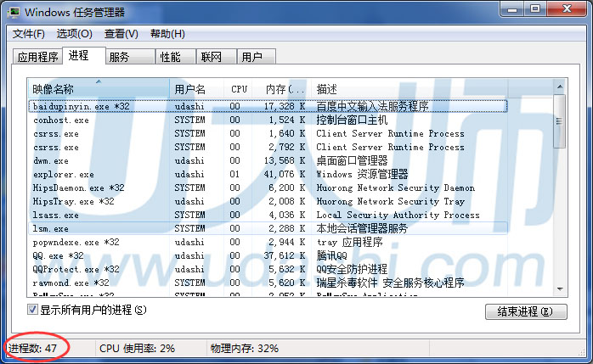593x364 pixels.
Task: Click the Task Manager title bar icon
Action: coord(14,12)
